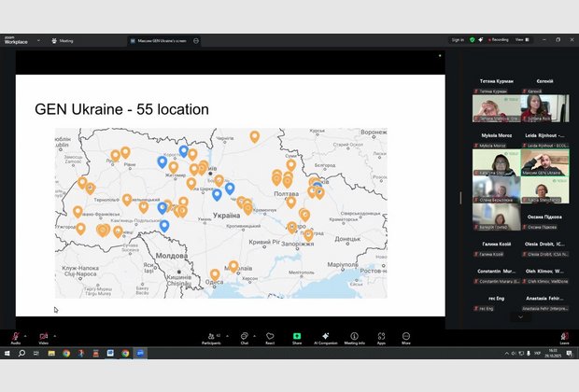Open the More options menu
Screen dimensions: 579x392
[x=406, y=336]
